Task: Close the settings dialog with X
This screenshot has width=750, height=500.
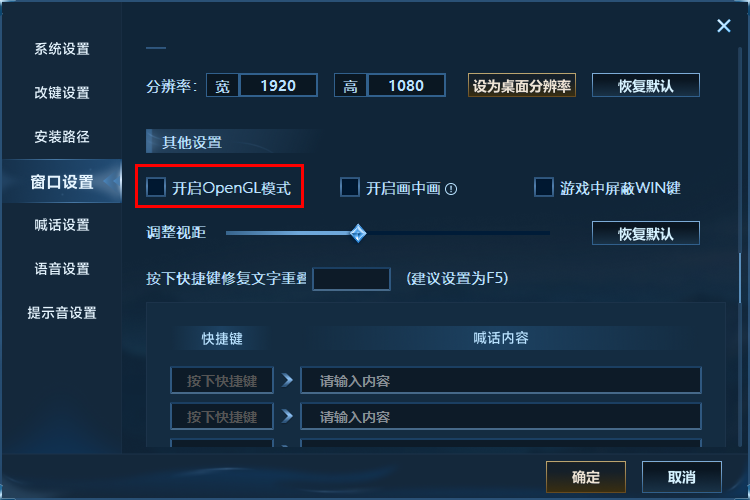Action: [724, 25]
